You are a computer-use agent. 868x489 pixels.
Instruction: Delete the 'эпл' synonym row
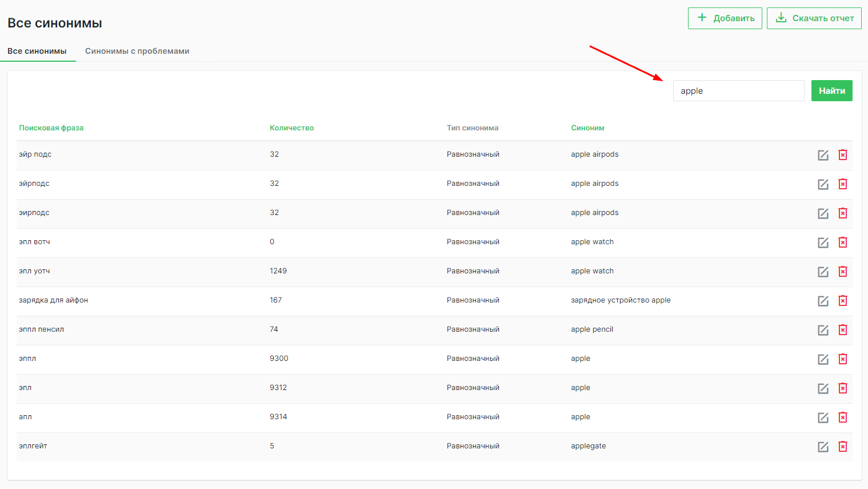(x=842, y=388)
